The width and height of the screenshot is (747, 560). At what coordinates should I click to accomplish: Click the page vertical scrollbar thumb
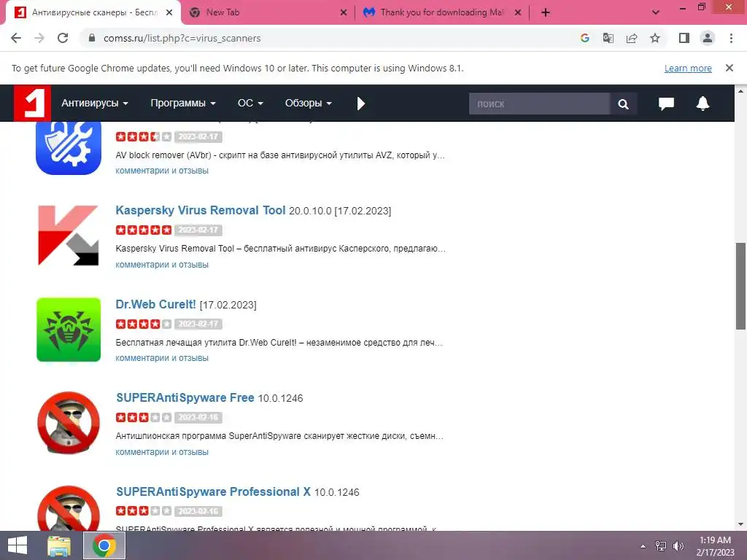click(741, 286)
